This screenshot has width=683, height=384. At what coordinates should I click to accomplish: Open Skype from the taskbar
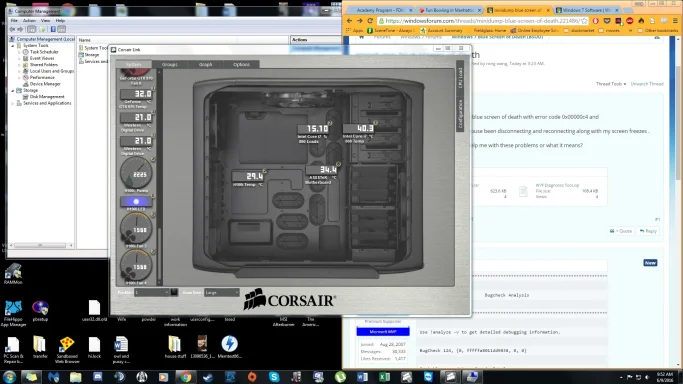tap(274, 377)
